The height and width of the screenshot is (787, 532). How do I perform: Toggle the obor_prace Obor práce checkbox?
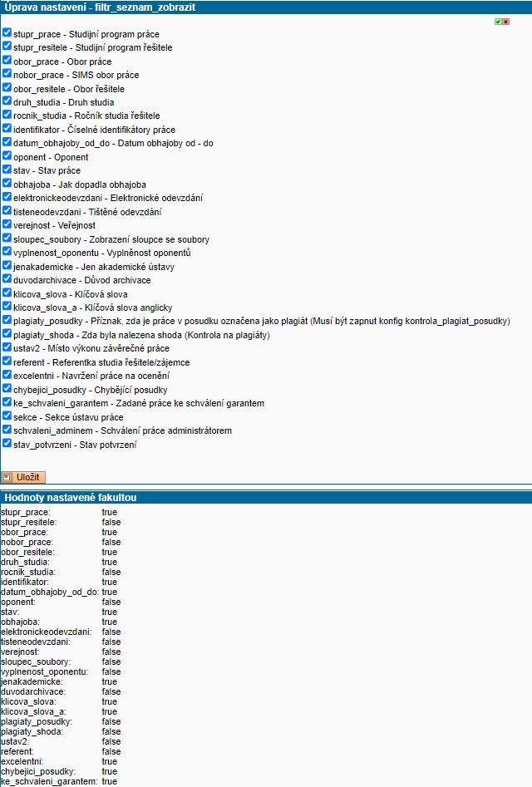point(7,61)
